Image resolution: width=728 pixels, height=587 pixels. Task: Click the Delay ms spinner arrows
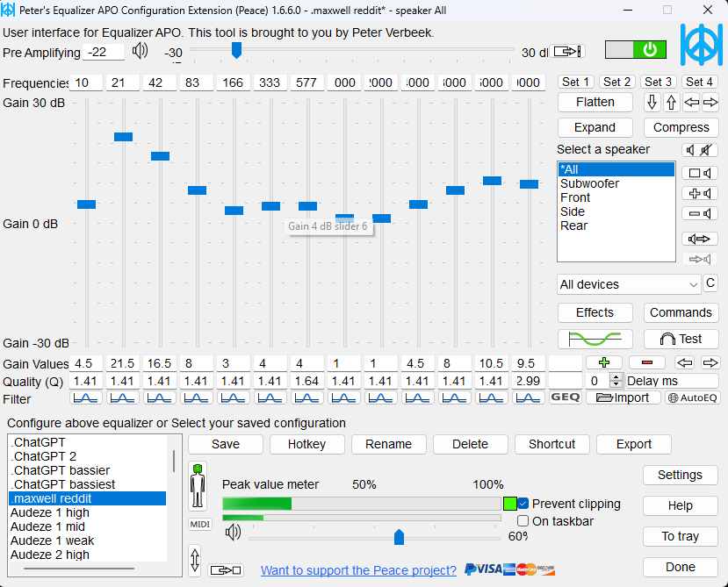tap(616, 381)
